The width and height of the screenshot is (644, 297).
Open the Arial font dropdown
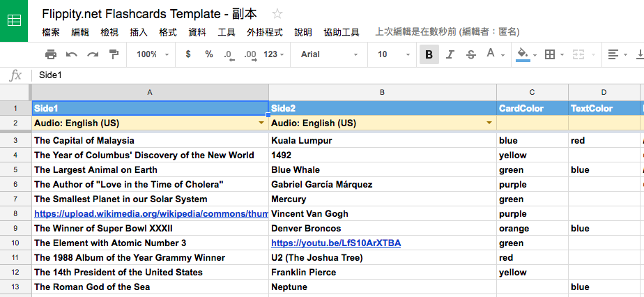[x=329, y=54]
